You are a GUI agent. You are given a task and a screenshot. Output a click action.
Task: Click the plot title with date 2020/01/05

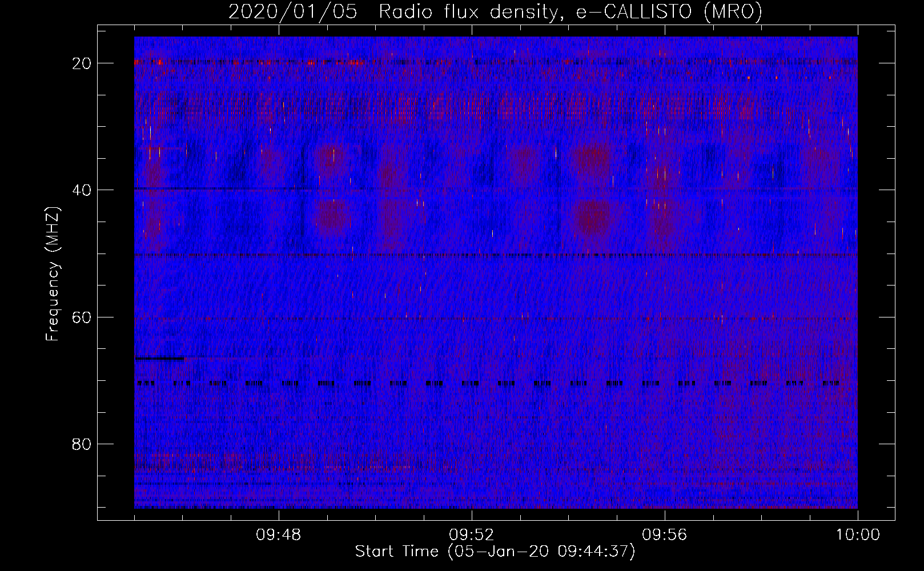click(495, 11)
